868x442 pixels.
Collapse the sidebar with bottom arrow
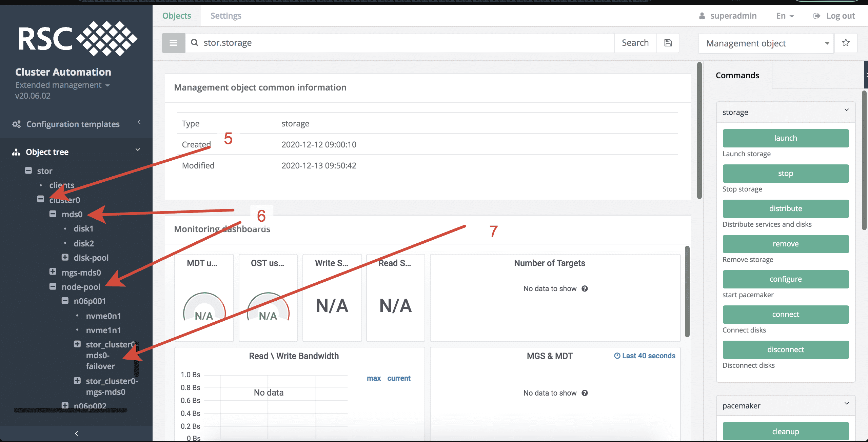(x=76, y=433)
